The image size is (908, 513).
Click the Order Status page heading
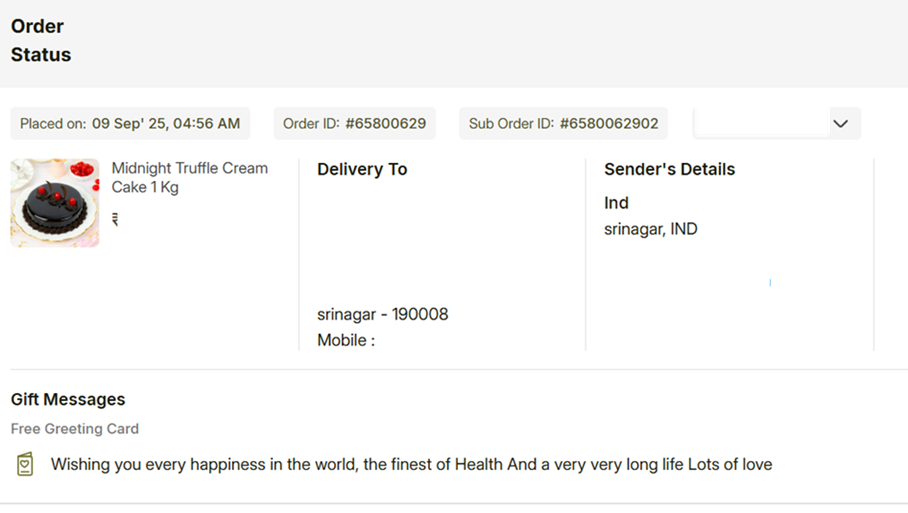[41, 41]
